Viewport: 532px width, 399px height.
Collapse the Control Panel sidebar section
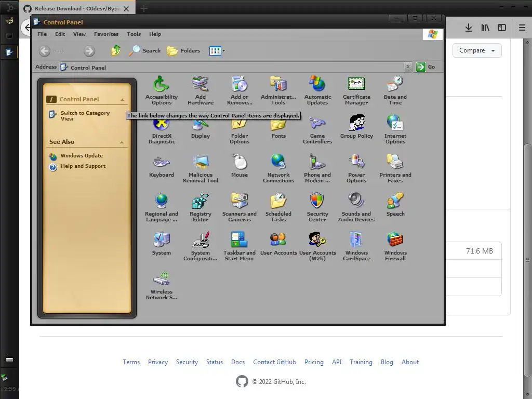pos(123,99)
